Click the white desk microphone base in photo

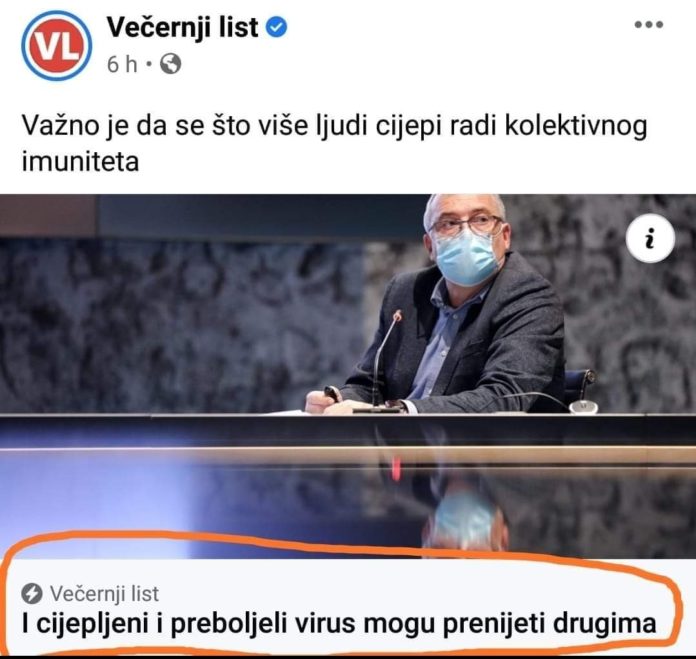click(x=583, y=406)
